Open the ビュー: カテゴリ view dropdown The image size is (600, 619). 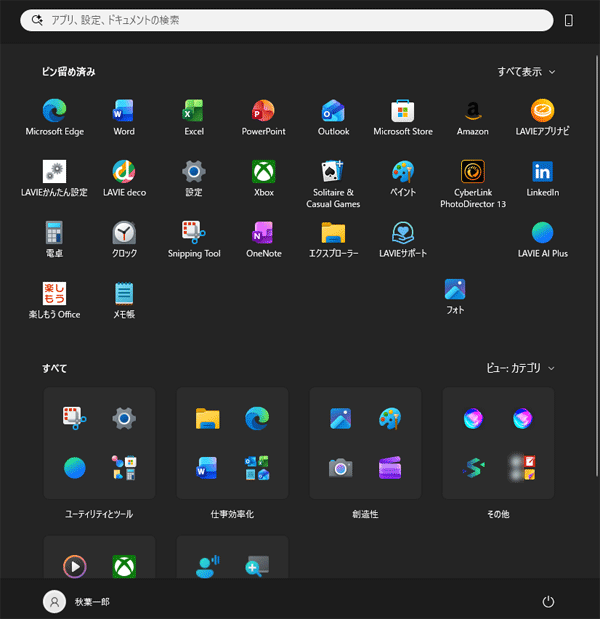520,368
